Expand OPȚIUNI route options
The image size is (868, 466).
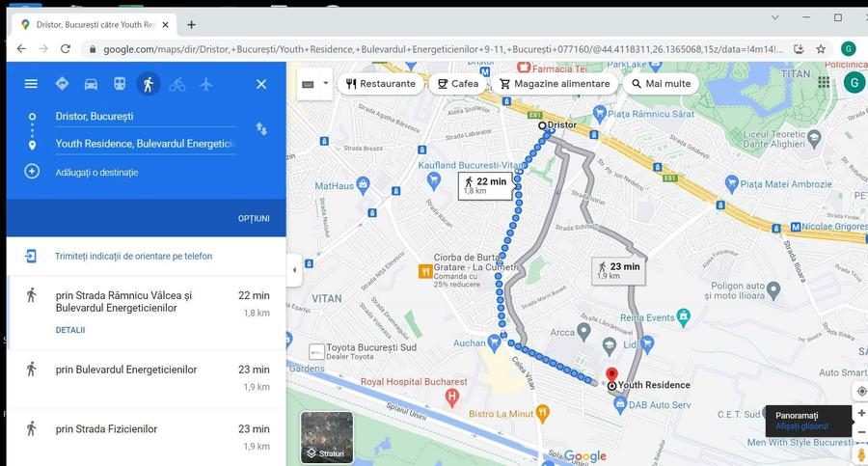click(x=254, y=219)
